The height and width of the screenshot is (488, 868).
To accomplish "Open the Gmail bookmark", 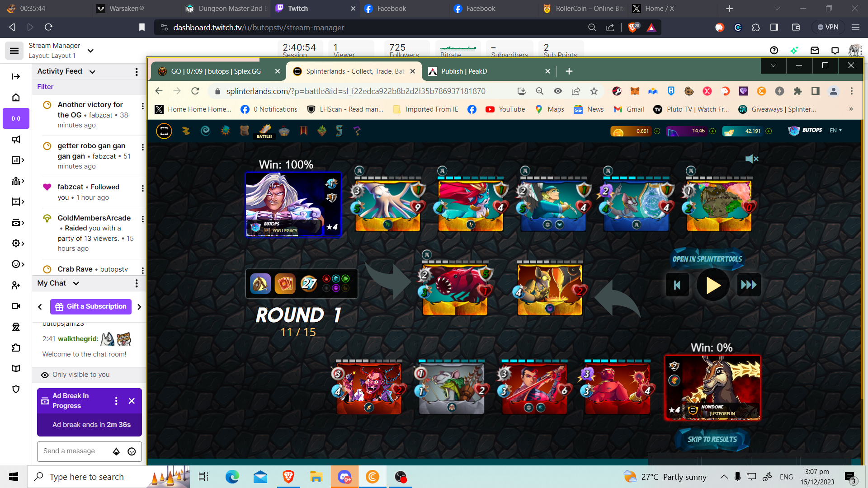I will pos(629,109).
